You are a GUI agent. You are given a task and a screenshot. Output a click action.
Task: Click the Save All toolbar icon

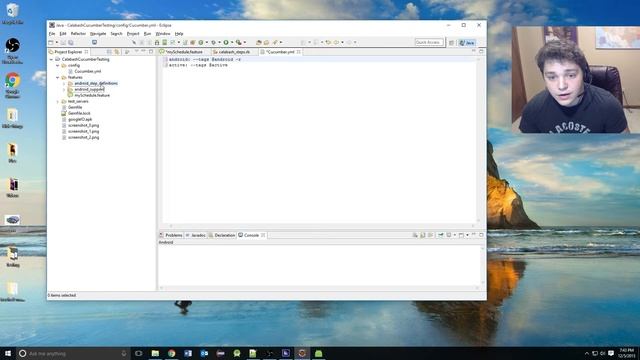pos(71,42)
